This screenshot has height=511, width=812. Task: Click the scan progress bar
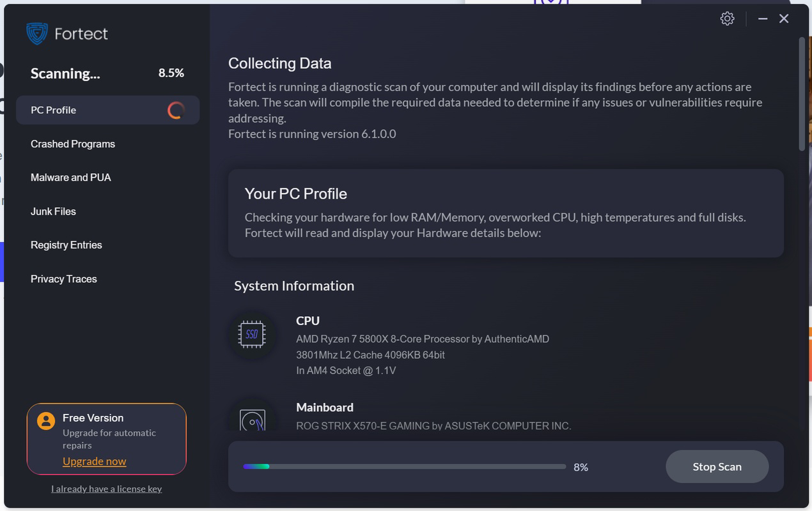(404, 467)
